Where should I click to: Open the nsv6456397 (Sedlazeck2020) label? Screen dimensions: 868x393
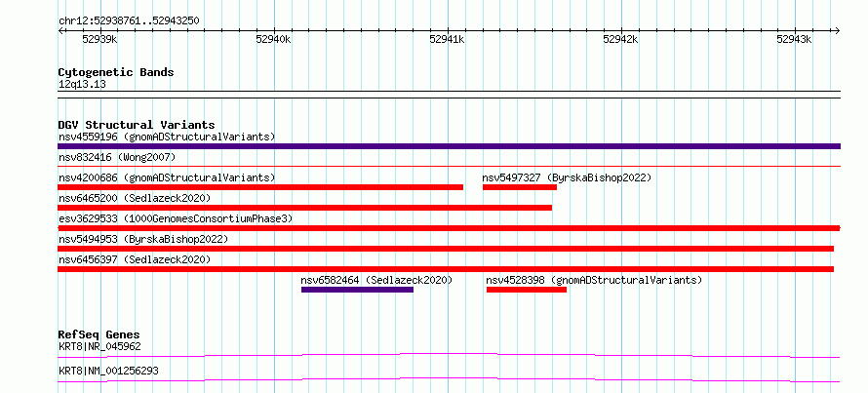[x=135, y=259]
